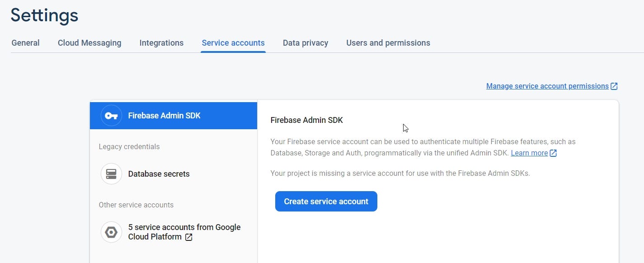Viewport: 644px width, 263px height.
Task: Click external link icon beside Manage service account permissions
Action: 614,86
